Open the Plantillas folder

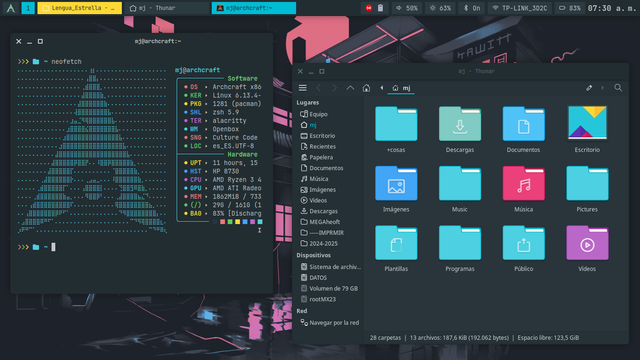coord(396,243)
